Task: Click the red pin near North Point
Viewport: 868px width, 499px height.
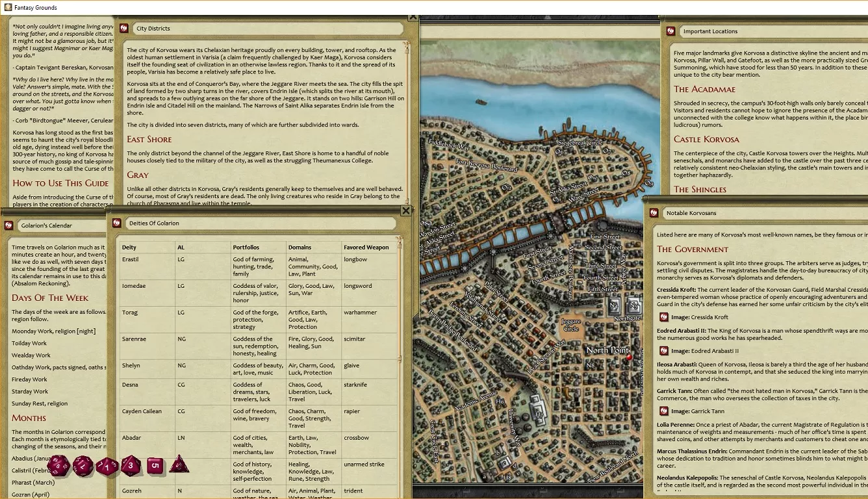Action: coord(629,357)
